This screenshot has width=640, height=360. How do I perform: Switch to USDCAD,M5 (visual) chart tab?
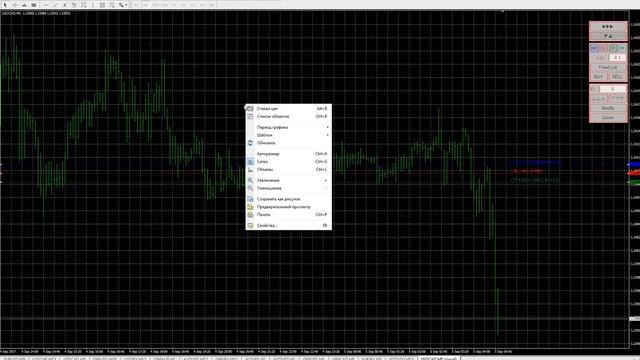click(x=439, y=358)
